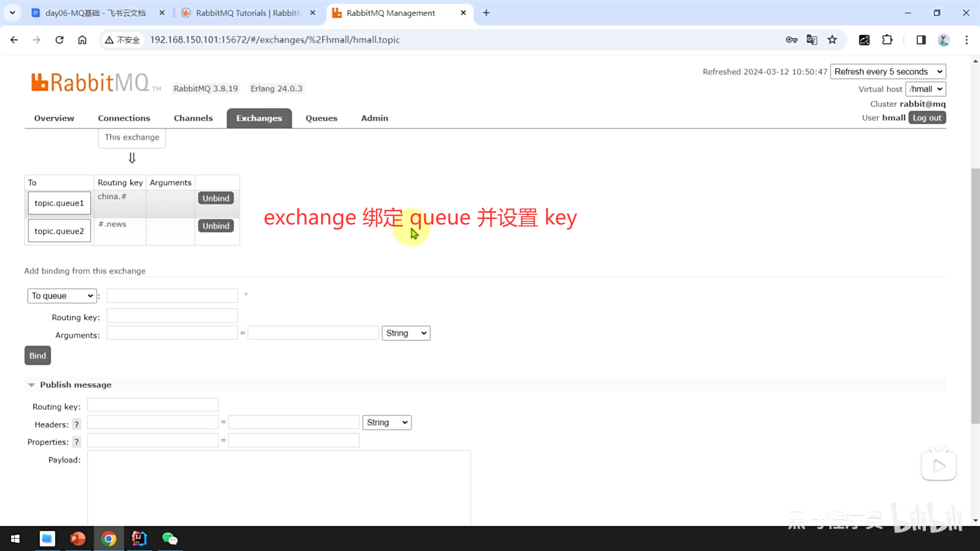The width and height of the screenshot is (980, 551).
Task: Toggle the browser side panel icon
Action: tap(921, 40)
